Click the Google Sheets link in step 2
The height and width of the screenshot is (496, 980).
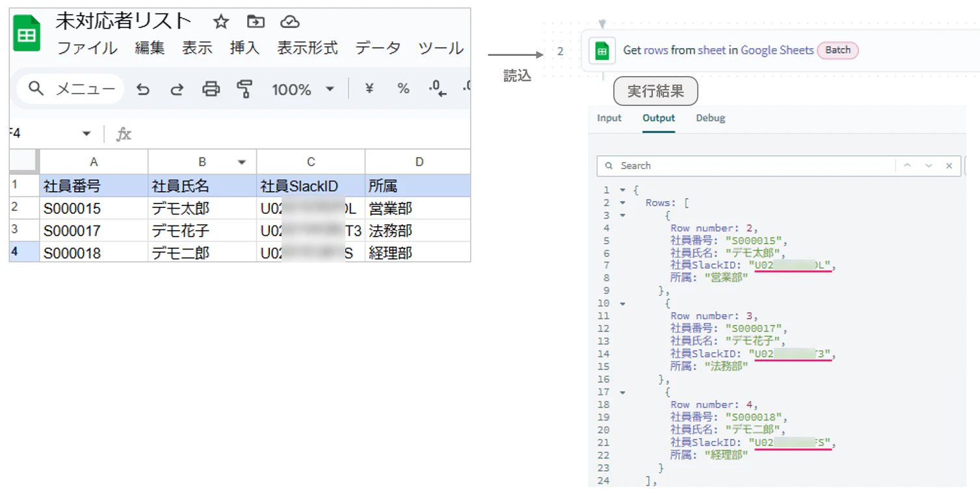[777, 50]
